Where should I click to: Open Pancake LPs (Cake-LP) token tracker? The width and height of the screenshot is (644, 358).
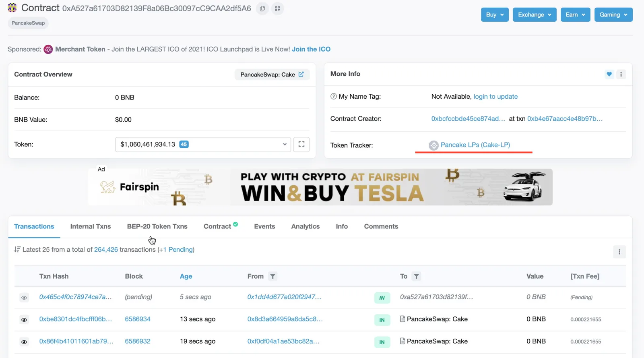pyautogui.click(x=475, y=145)
